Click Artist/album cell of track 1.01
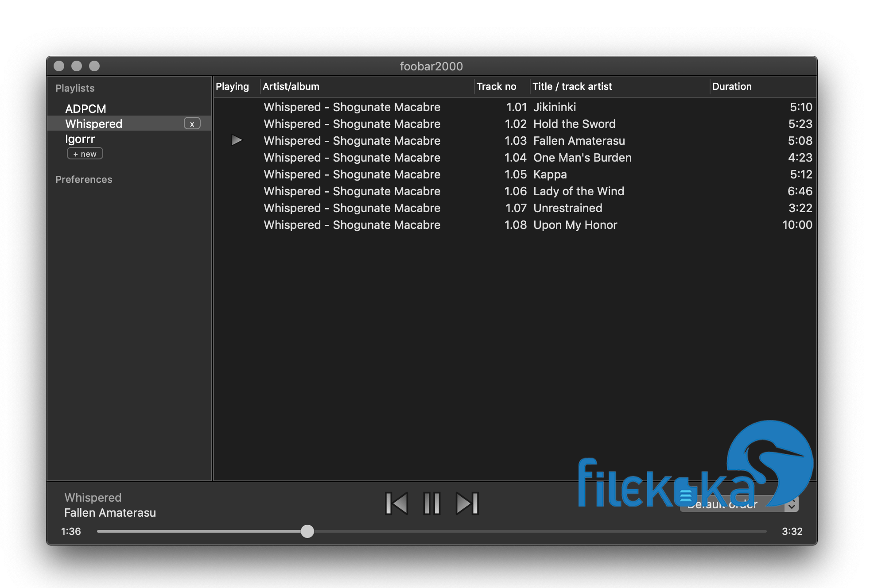Image resolution: width=870 pixels, height=588 pixels. tap(352, 107)
